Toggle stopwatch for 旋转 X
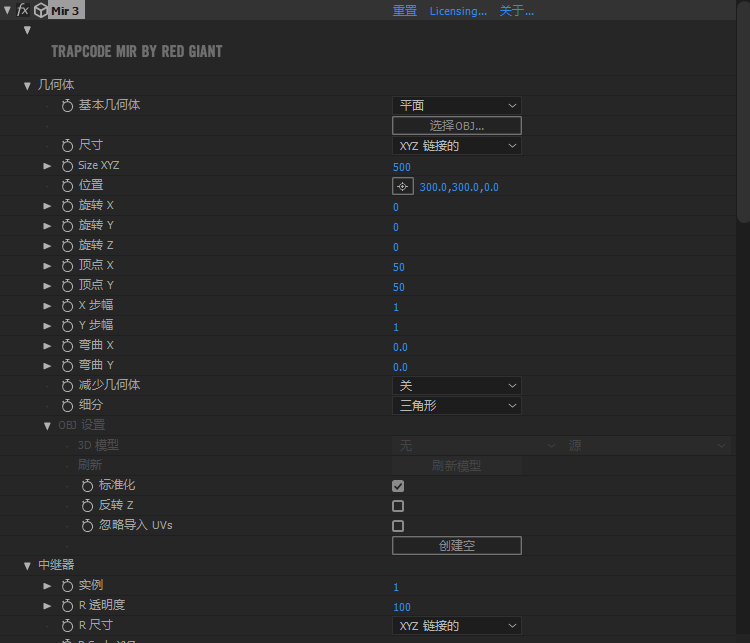The width and height of the screenshot is (750, 643). click(67, 206)
